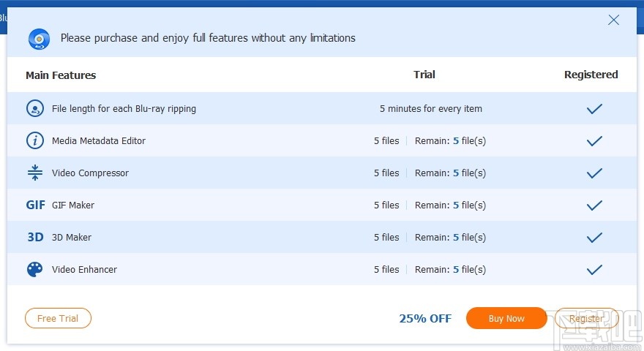This screenshot has width=644, height=351.
Task: Start the Free Trial
Action: coord(58,319)
